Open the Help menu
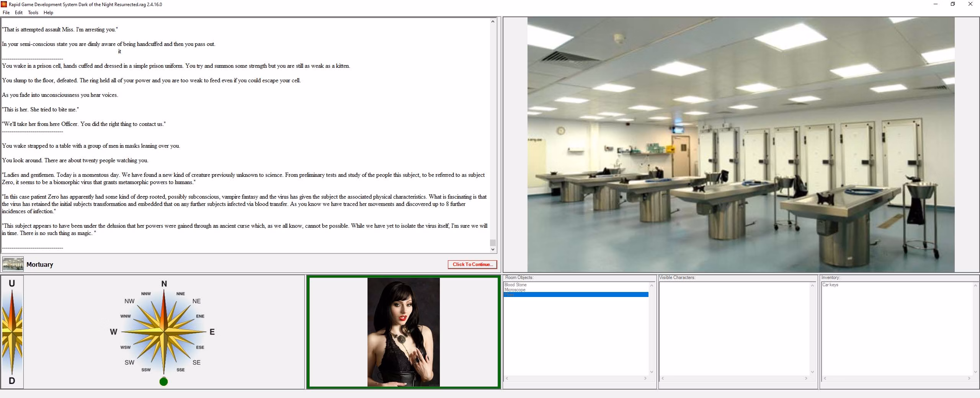980x398 pixels. (x=48, y=13)
